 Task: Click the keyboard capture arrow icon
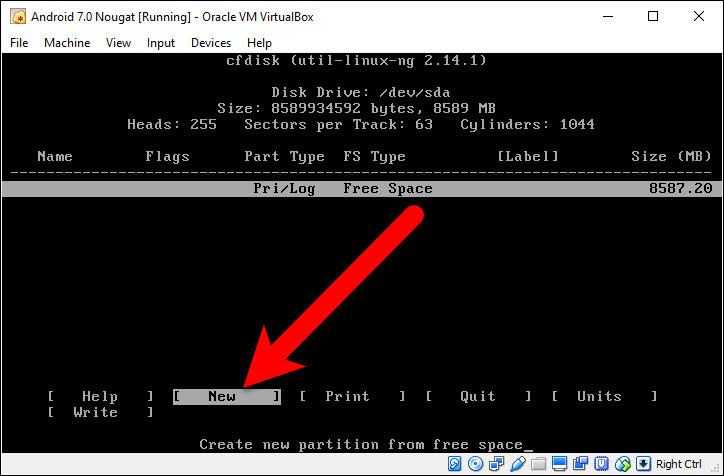[x=643, y=464]
